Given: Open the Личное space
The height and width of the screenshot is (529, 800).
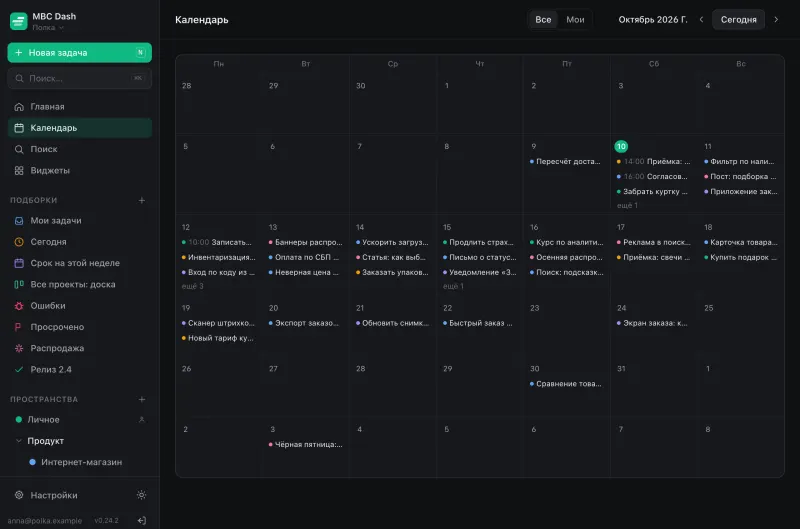Looking at the screenshot, I should pos(80,419).
